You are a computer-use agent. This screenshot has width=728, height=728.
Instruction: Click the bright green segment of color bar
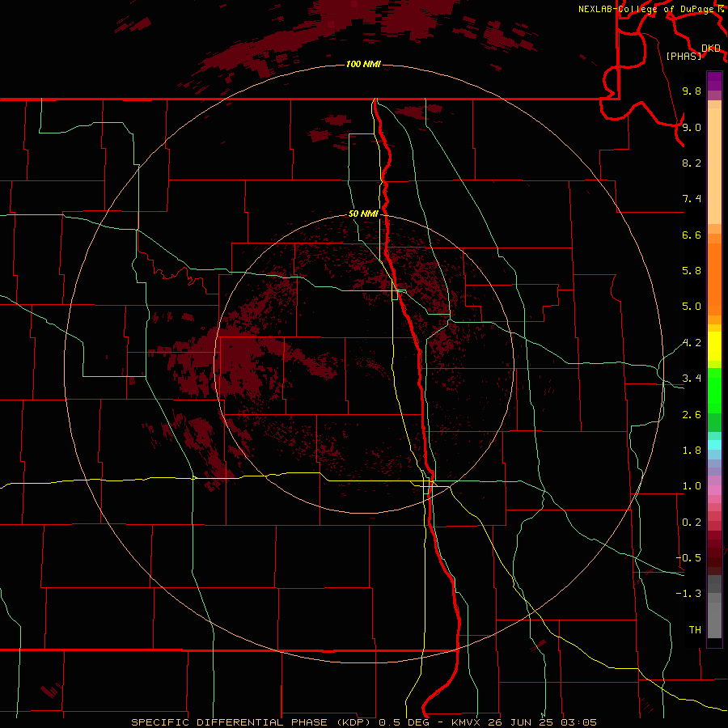point(714,390)
